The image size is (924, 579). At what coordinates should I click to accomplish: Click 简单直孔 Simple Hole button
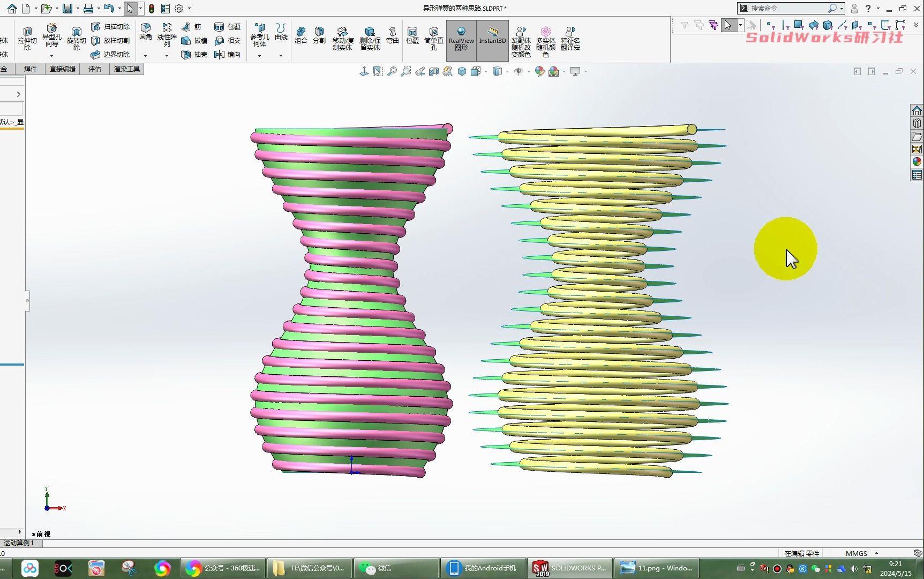[x=434, y=39]
